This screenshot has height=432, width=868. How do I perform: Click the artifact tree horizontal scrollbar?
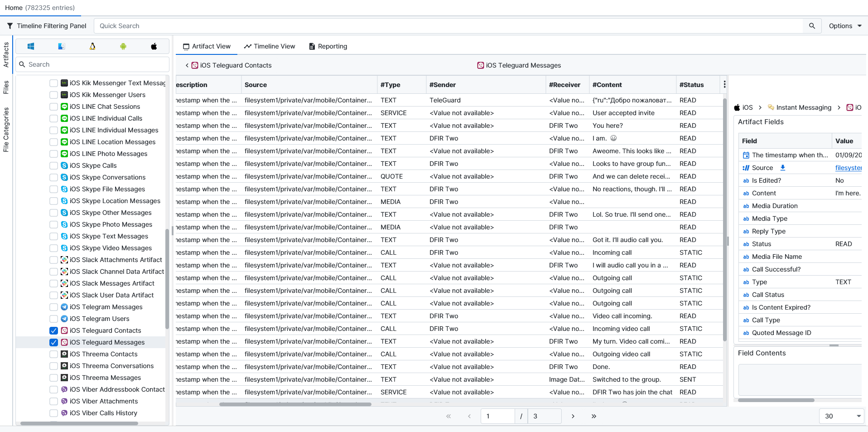pos(79,423)
